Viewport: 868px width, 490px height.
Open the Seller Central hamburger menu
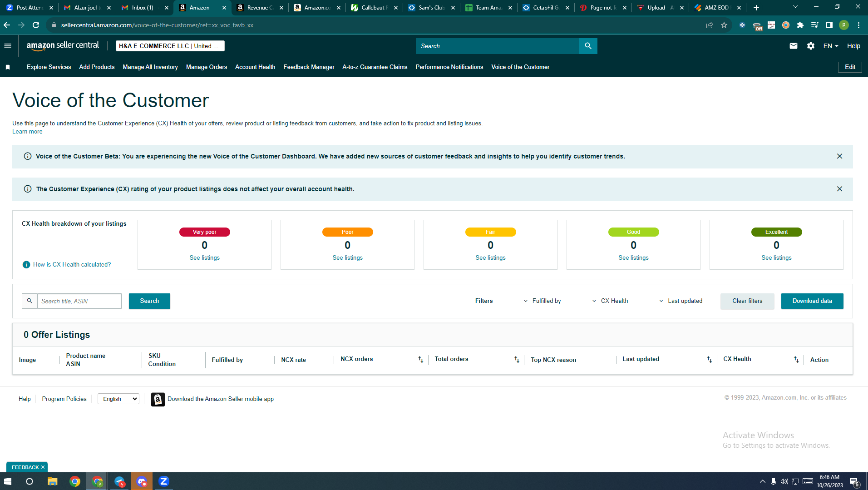tap(8, 46)
